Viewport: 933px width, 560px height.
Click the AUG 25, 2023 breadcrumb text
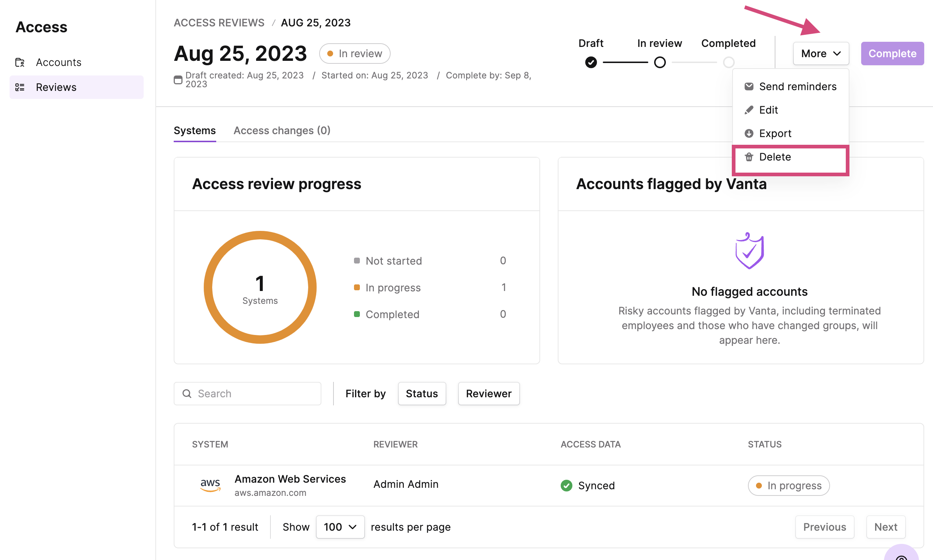pos(316,23)
